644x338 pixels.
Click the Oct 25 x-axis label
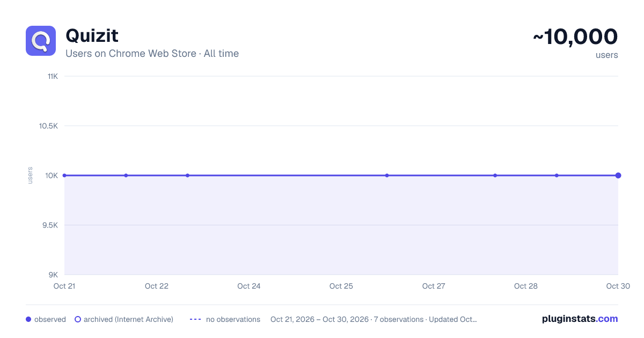341,286
